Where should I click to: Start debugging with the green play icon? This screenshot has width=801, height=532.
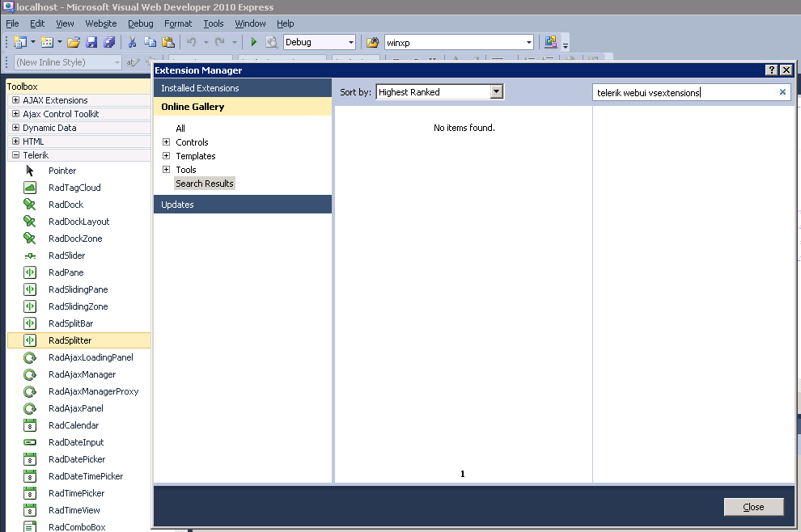[x=254, y=42]
